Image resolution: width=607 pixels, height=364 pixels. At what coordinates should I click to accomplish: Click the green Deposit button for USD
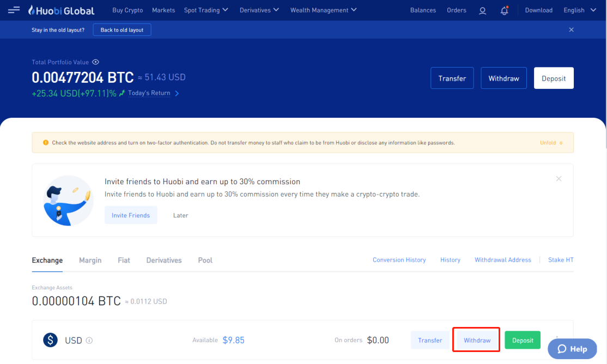523,340
